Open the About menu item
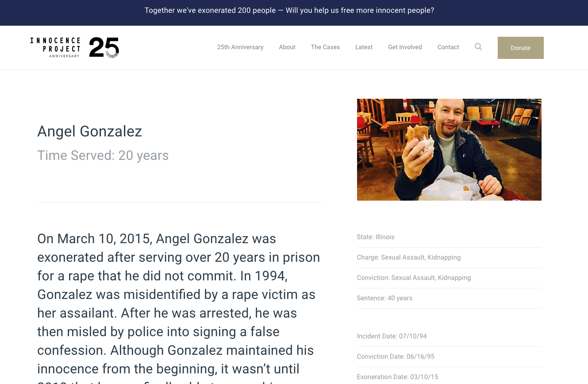The height and width of the screenshot is (384, 588). click(287, 47)
